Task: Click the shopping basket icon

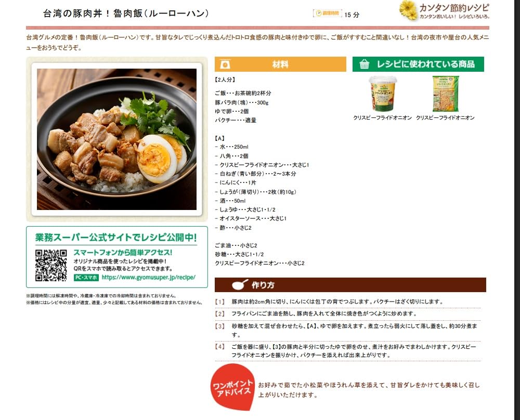Action: click(364, 64)
